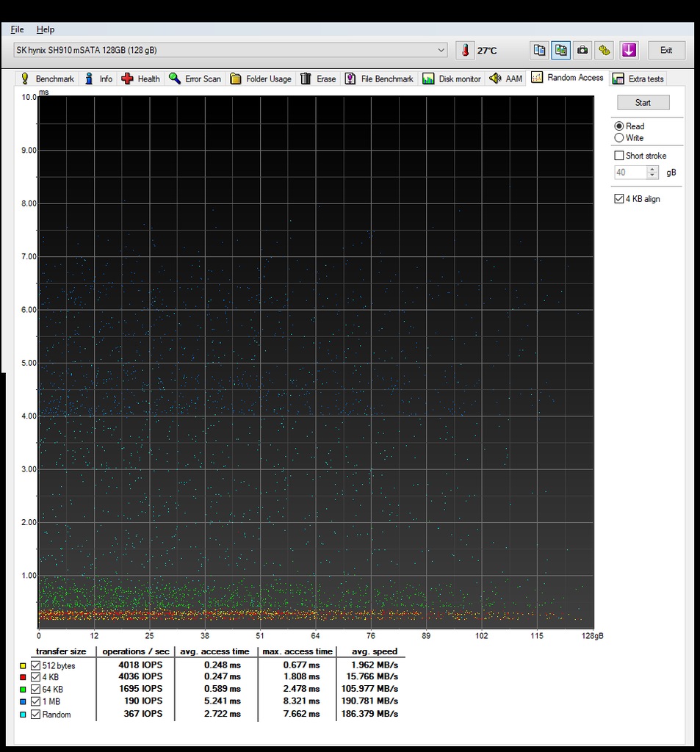Click the copy screenshot to clipboard icon

pos(561,51)
